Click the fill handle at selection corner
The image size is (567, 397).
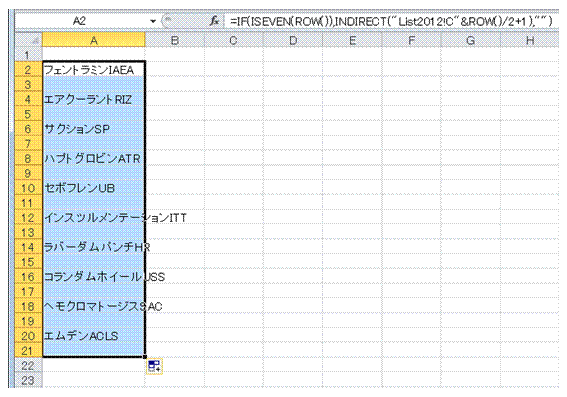click(x=145, y=357)
